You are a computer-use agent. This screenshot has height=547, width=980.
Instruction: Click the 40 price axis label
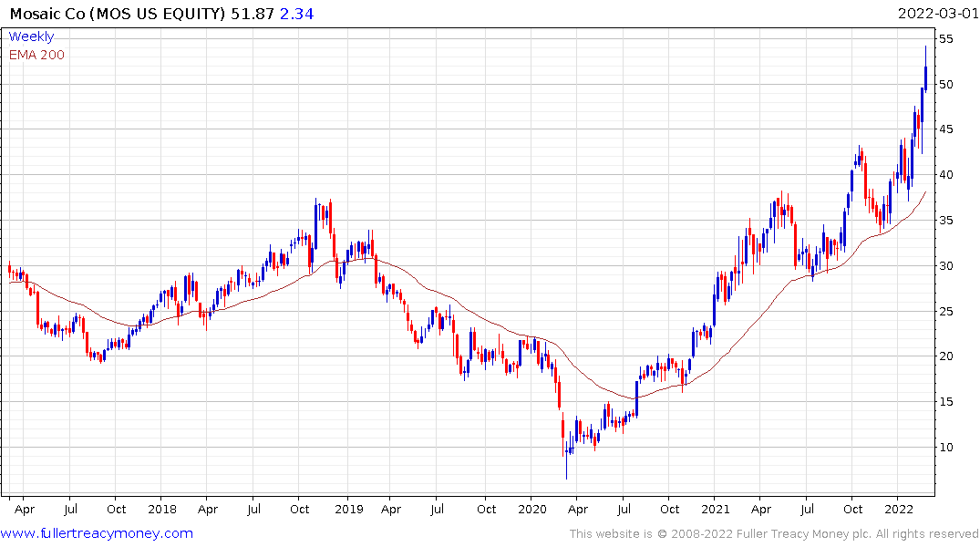pyautogui.click(x=945, y=175)
